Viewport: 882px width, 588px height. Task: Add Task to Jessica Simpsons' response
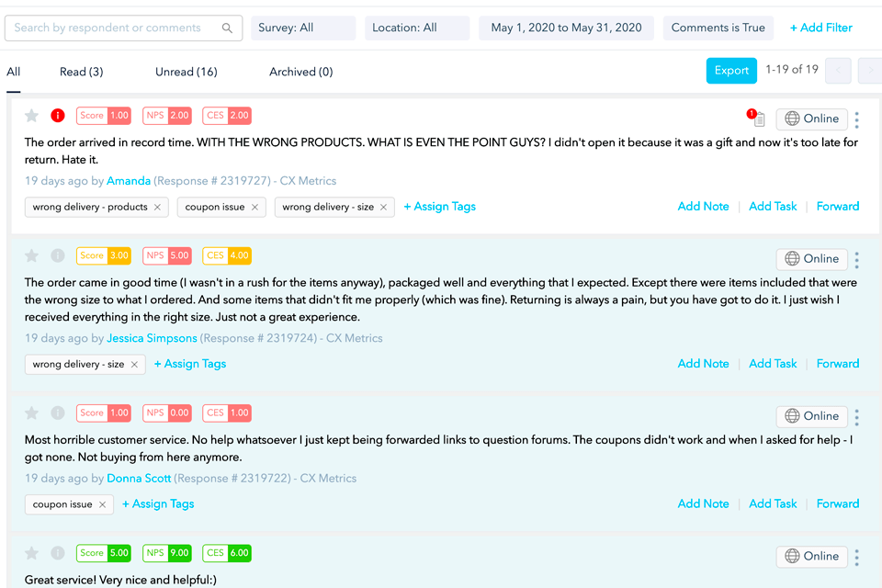coord(773,364)
